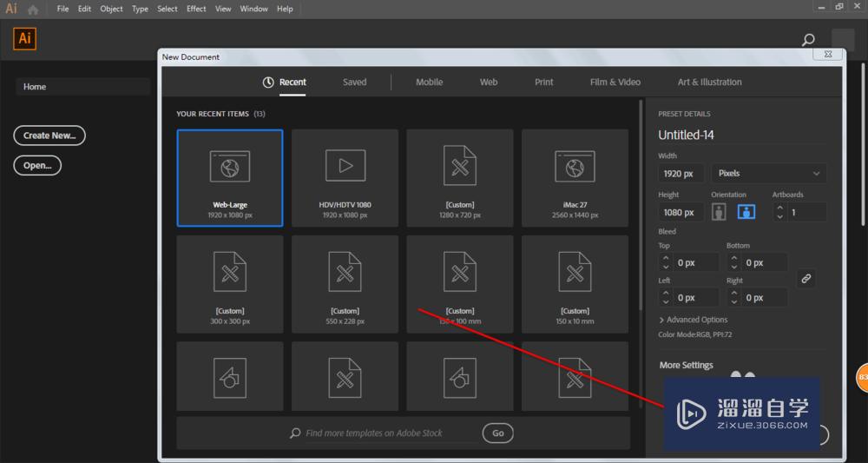
Task: Open the Help menu
Action: click(285, 9)
